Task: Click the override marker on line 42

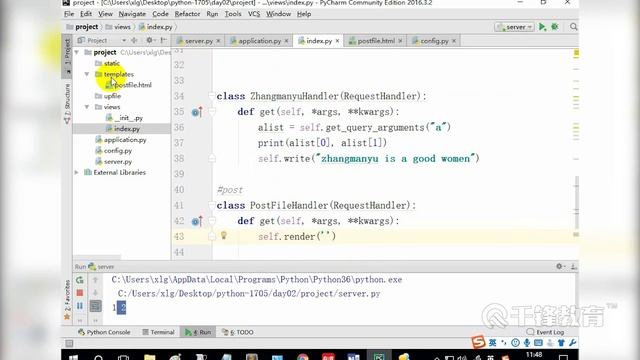Action: (197, 221)
